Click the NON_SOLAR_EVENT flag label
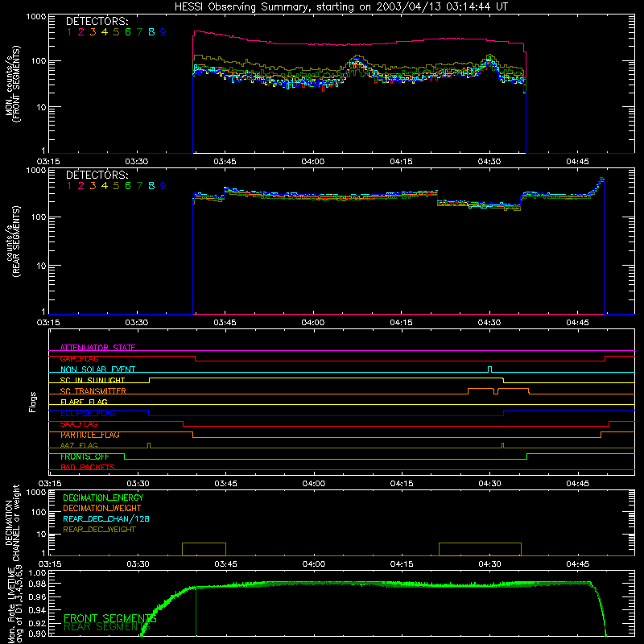 tap(97, 369)
